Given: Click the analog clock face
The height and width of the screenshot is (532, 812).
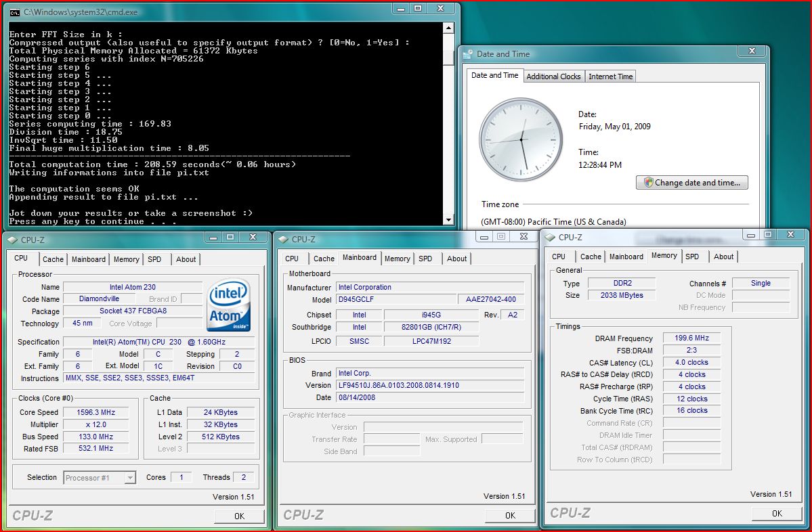Looking at the screenshot, I should [521, 139].
